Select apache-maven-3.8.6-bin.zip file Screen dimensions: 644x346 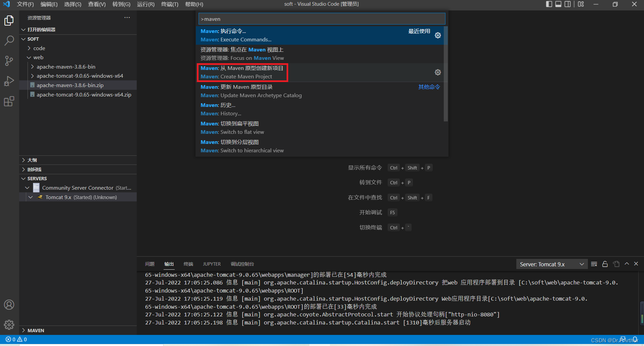pos(78,85)
